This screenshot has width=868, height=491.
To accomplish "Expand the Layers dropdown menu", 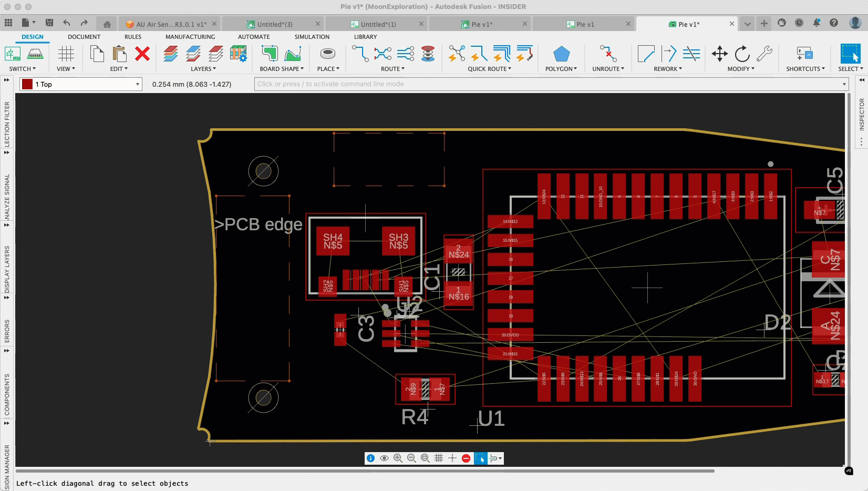I will point(203,69).
